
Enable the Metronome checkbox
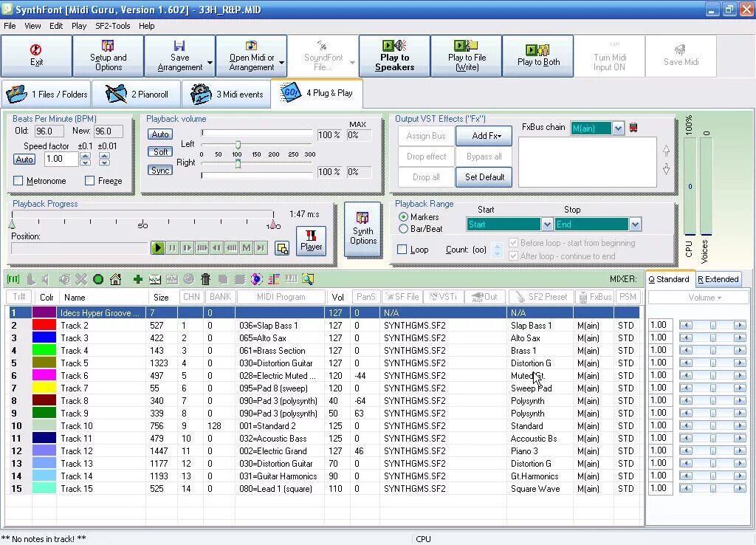pyautogui.click(x=18, y=181)
